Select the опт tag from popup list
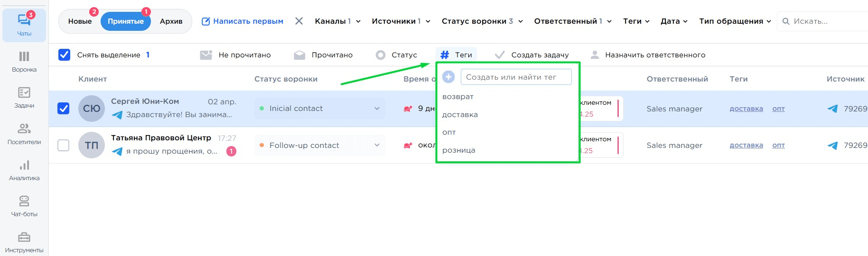868x256 pixels. tap(449, 132)
